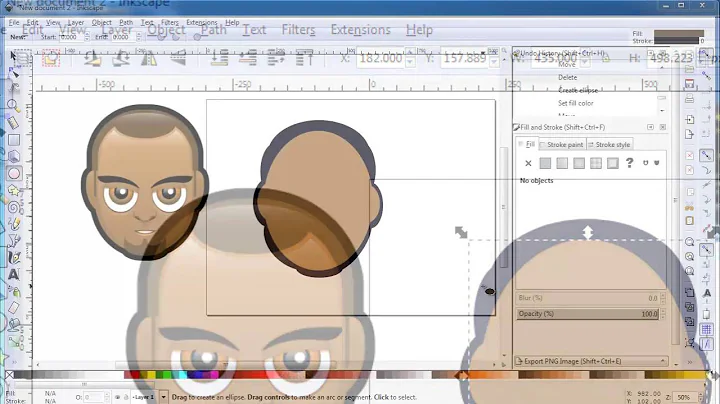Image resolution: width=720 pixels, height=404 pixels.
Task: Close the Fill and Stroke panel
Action: (663, 127)
